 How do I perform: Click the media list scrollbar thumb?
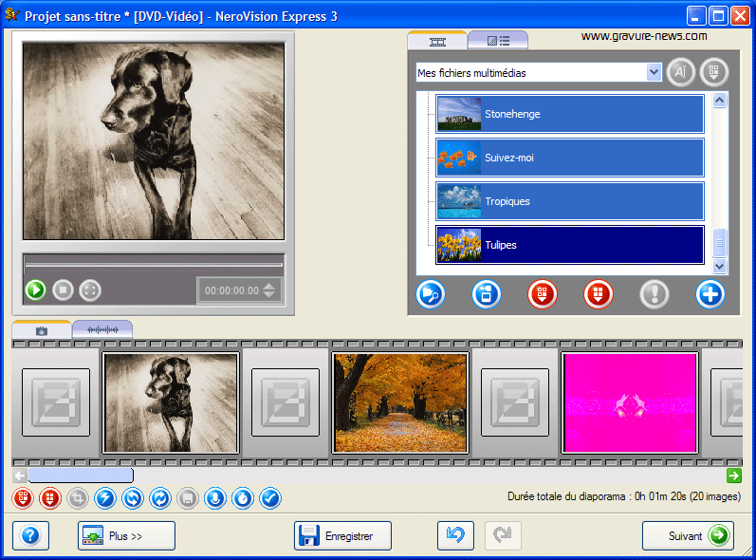click(x=719, y=243)
